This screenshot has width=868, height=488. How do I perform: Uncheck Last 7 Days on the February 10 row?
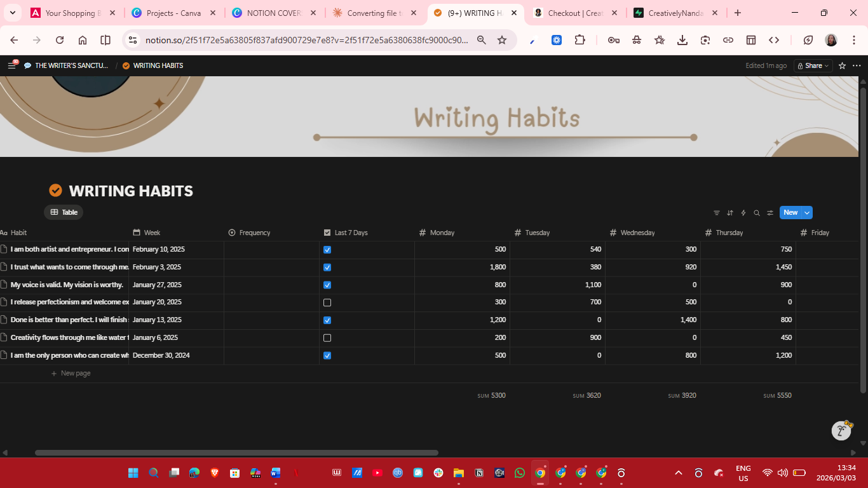pos(327,250)
